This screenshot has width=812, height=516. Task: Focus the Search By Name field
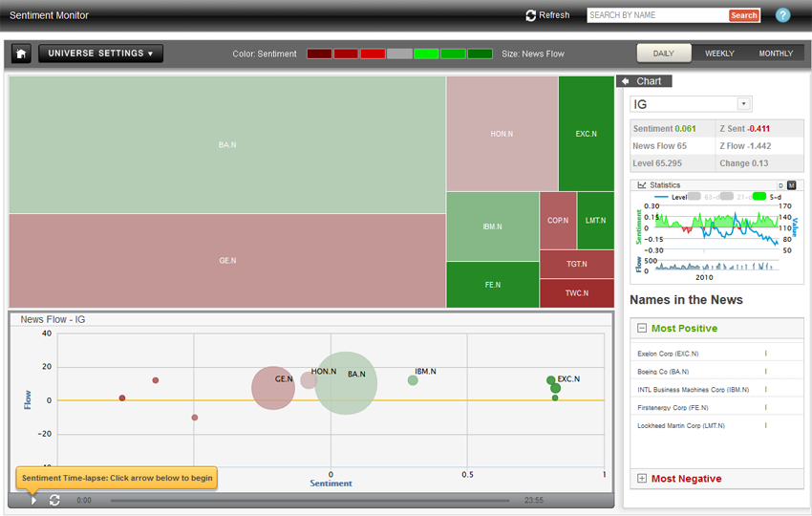(657, 15)
